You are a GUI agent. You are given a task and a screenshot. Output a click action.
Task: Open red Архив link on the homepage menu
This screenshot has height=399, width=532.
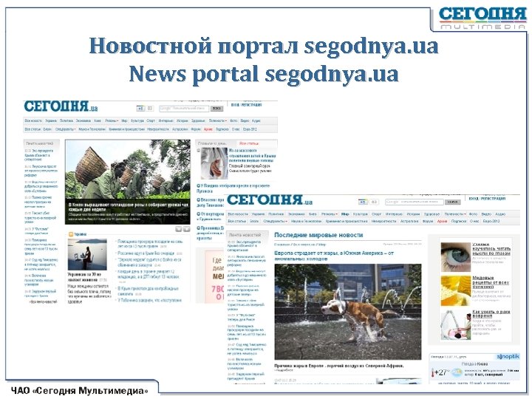(x=208, y=129)
